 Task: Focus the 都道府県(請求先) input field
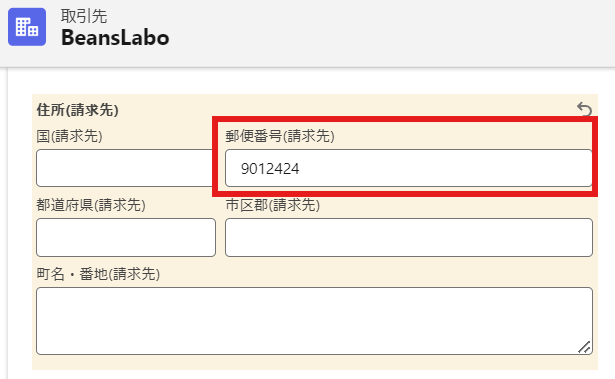click(x=126, y=237)
